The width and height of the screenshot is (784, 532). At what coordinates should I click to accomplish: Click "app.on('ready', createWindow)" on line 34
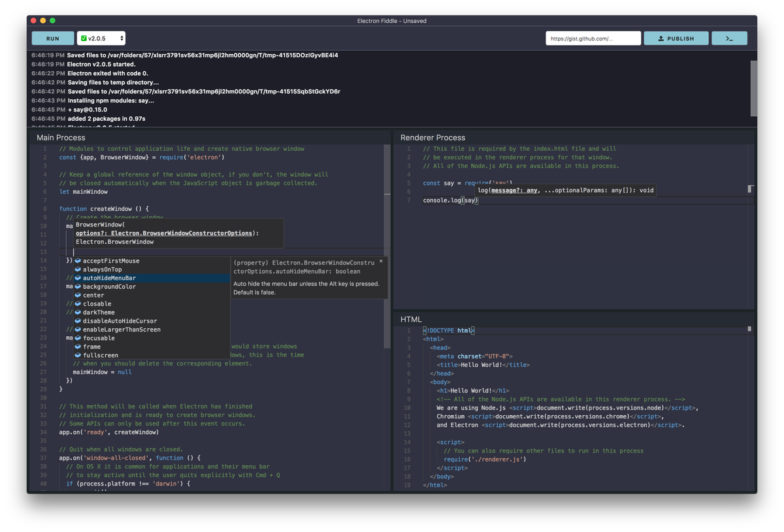pos(109,432)
